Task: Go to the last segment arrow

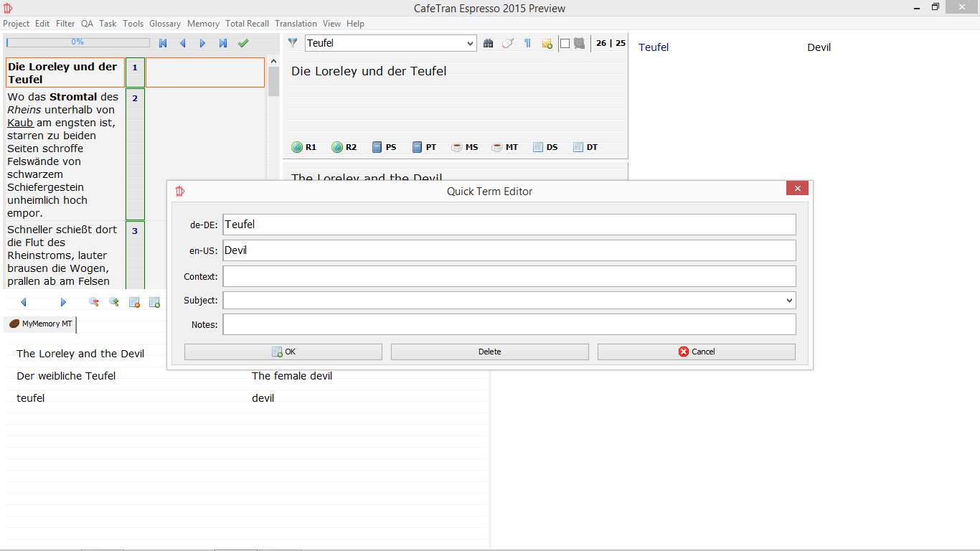Action: (x=223, y=43)
